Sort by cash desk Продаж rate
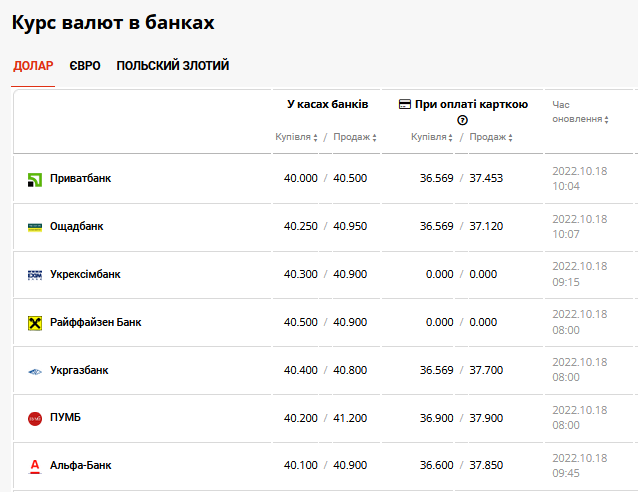This screenshot has width=638, height=492. point(352,137)
